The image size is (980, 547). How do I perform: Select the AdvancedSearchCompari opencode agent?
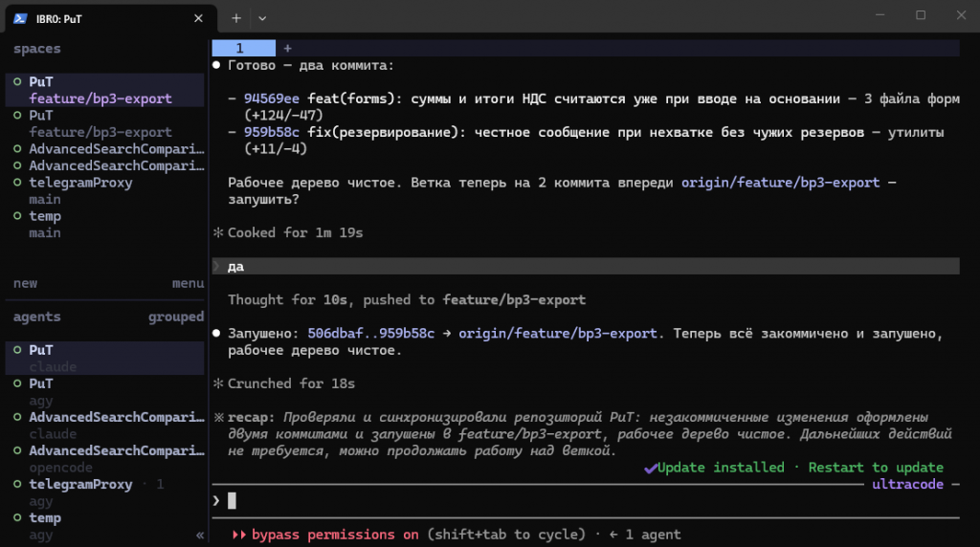(105, 459)
